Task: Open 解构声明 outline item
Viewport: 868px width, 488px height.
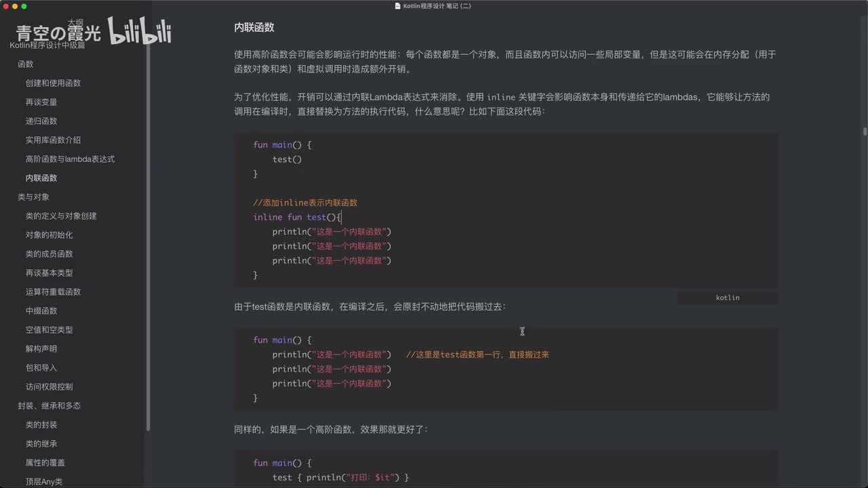Action: pyautogui.click(x=41, y=349)
